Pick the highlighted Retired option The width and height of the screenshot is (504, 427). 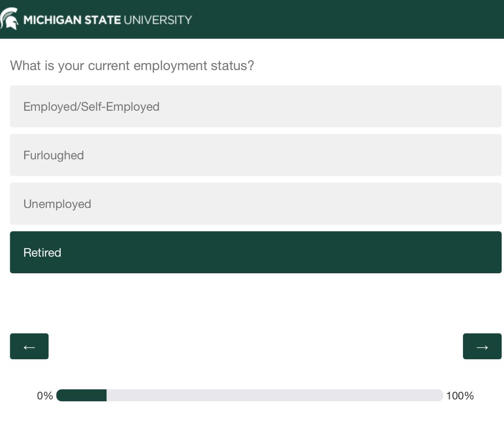(x=256, y=252)
